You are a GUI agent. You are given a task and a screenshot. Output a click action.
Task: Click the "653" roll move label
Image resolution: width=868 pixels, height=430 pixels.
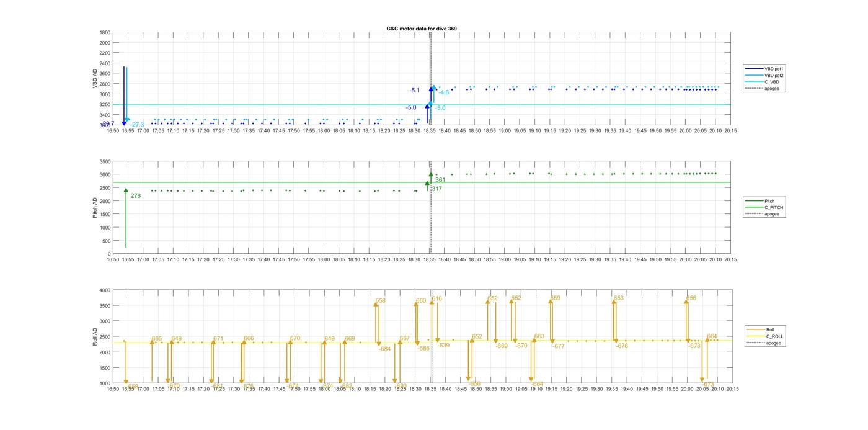tap(618, 298)
